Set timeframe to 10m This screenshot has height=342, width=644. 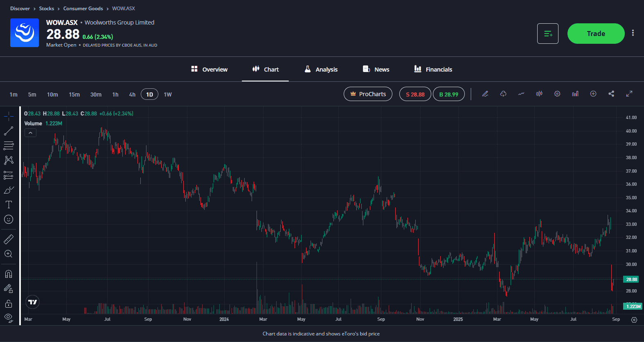tap(52, 94)
